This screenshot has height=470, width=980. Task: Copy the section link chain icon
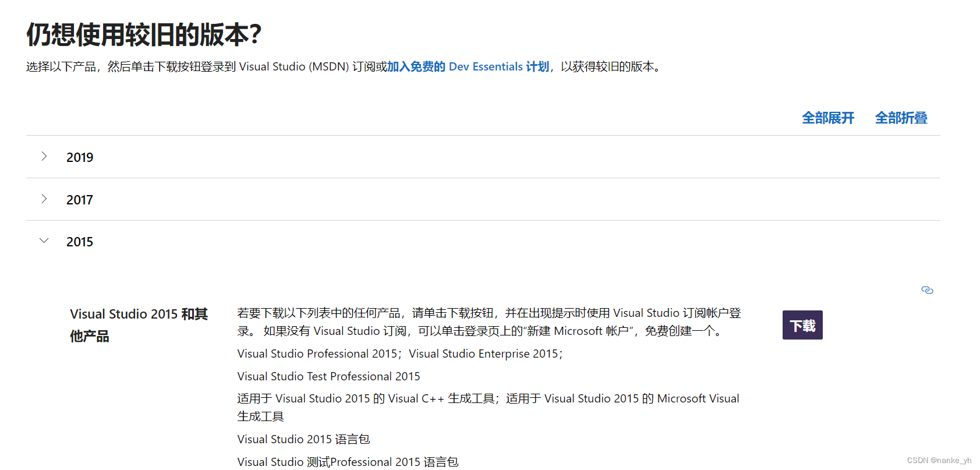pos(927,290)
